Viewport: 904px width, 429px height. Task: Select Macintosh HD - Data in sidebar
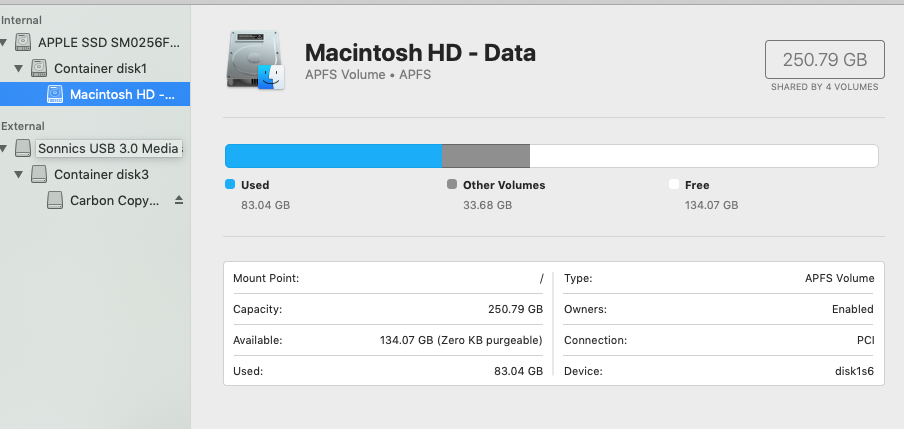pos(122,94)
